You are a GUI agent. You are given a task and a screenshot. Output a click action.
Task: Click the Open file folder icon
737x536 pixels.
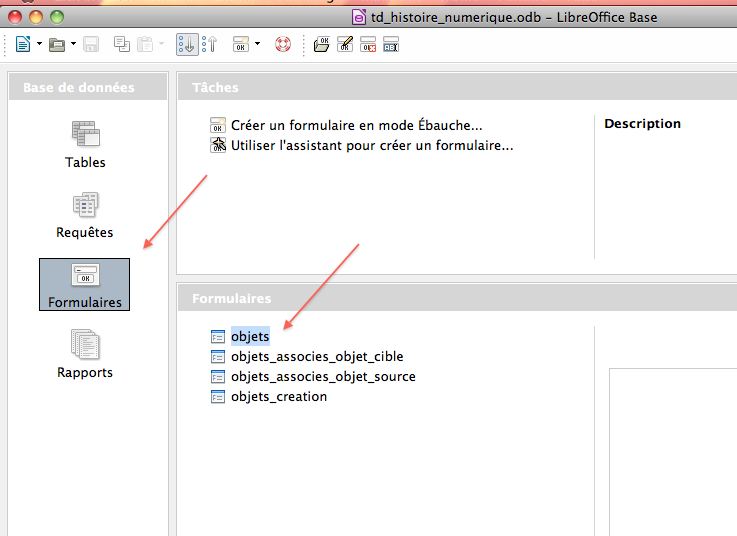(x=57, y=45)
